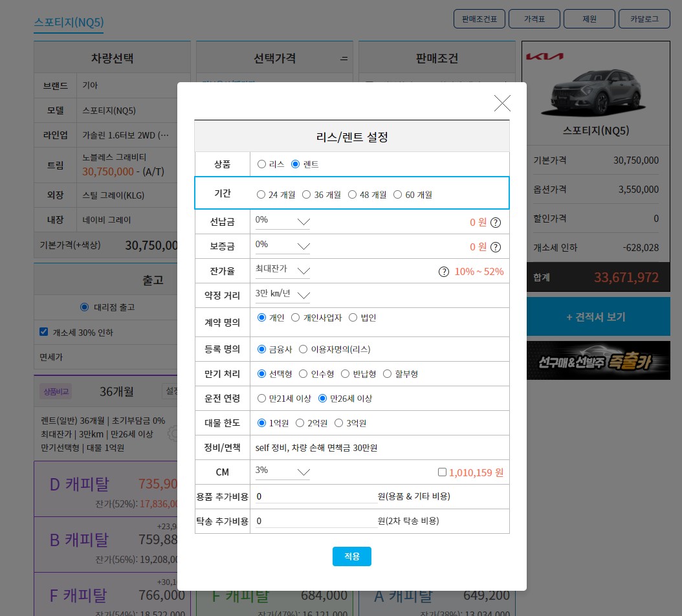Select 이용자명의(리스) registration option
Image resolution: width=682 pixels, height=616 pixels.
[x=303, y=349]
